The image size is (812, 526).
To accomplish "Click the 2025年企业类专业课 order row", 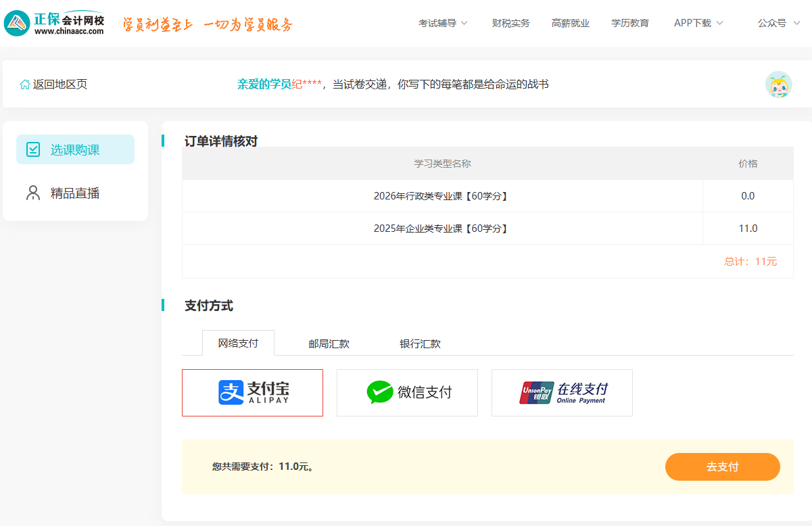I will [487, 229].
